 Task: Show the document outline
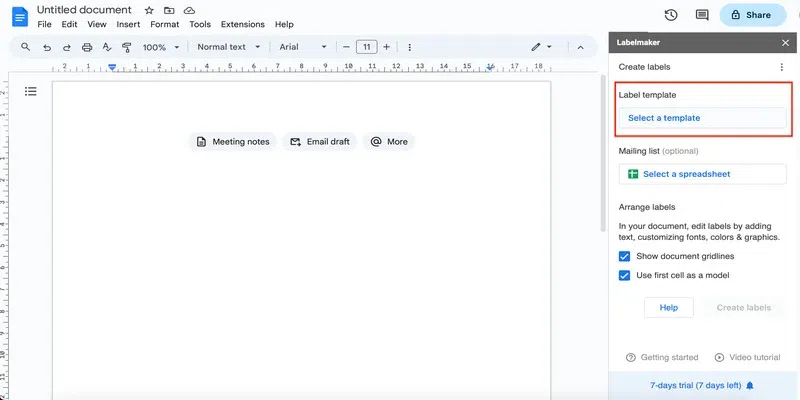coord(31,91)
